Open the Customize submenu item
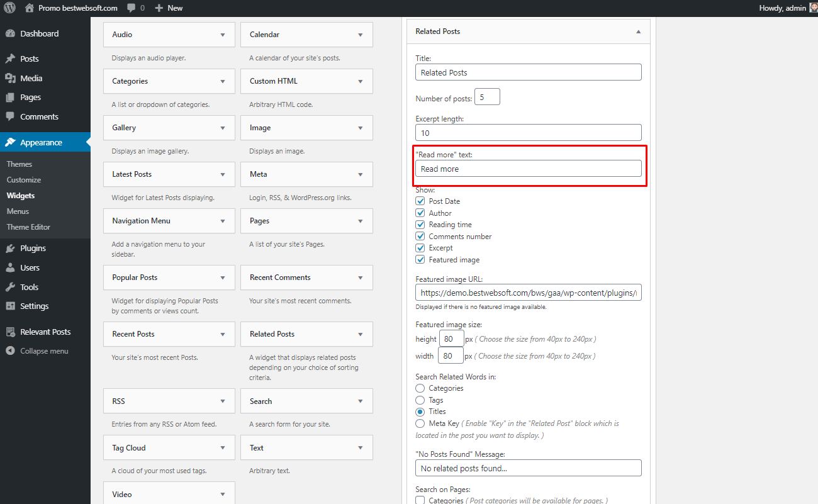The image size is (818, 504). click(24, 180)
